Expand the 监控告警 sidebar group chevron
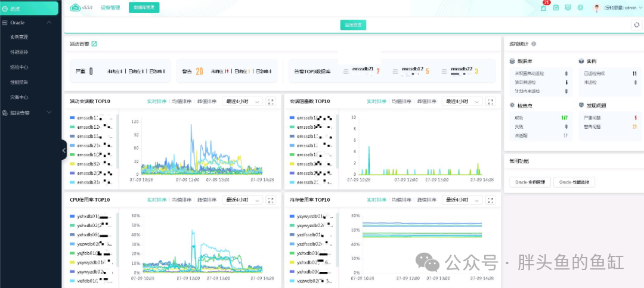 click(x=49, y=113)
